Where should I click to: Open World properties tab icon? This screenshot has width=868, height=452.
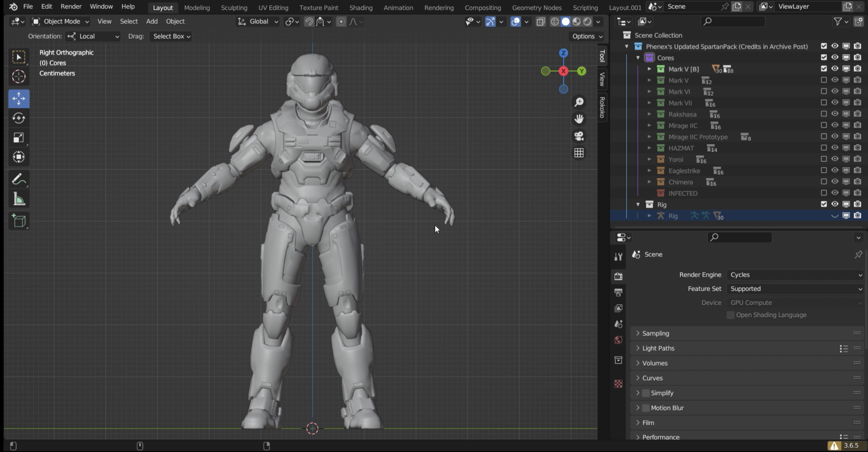(x=618, y=340)
